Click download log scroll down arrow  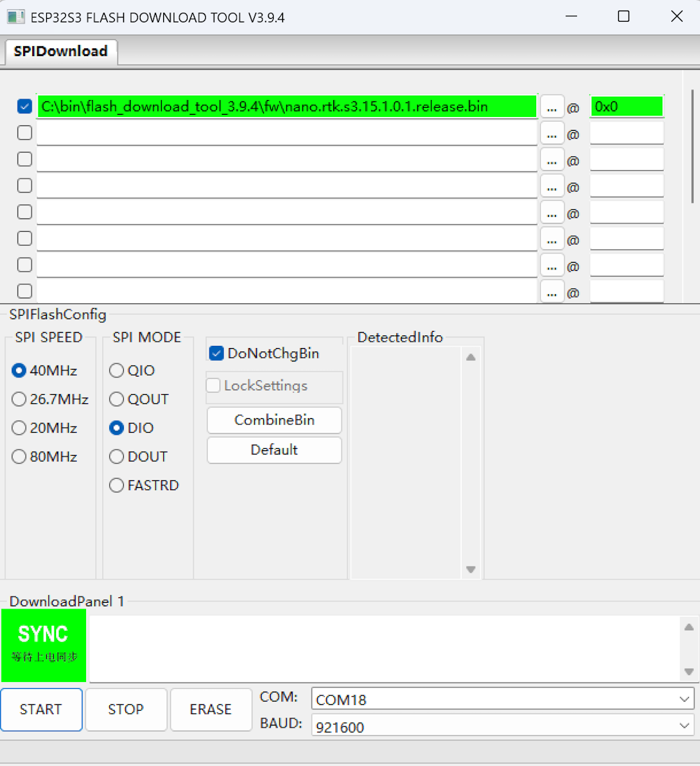[689, 671]
